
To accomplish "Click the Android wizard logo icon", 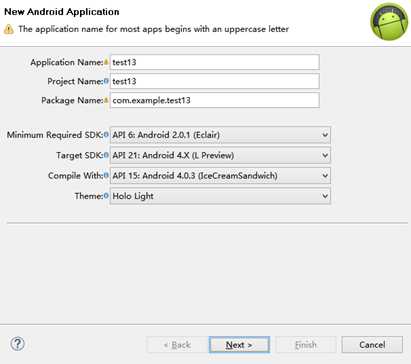I will tap(389, 21).
